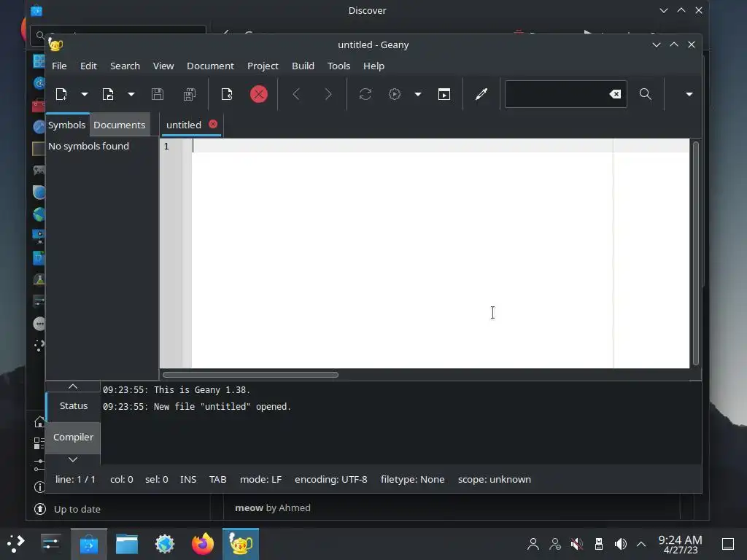Navigate forward one location

tap(328, 94)
